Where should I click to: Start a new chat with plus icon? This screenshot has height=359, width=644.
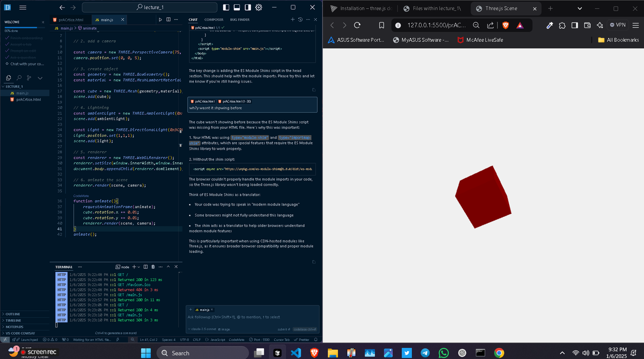tap(292, 19)
